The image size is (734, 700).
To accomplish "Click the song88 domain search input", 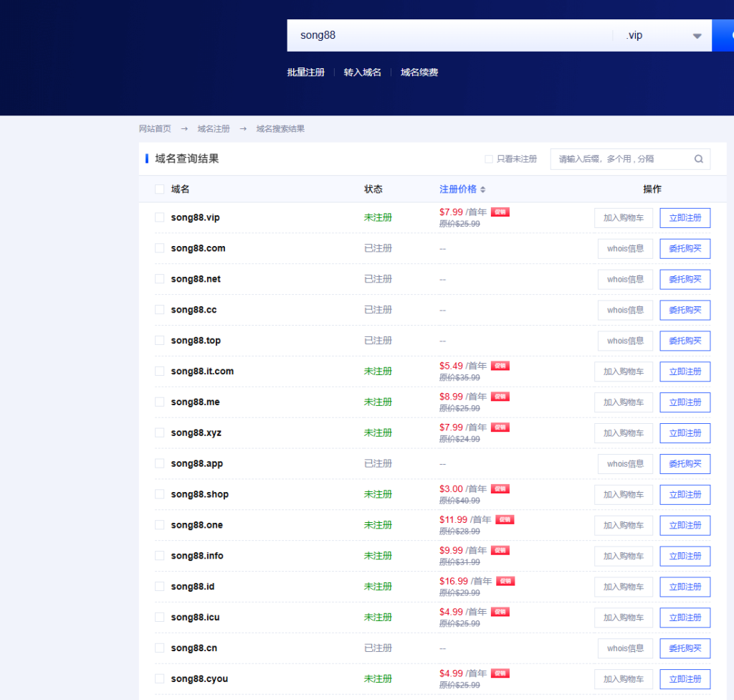I will point(449,35).
